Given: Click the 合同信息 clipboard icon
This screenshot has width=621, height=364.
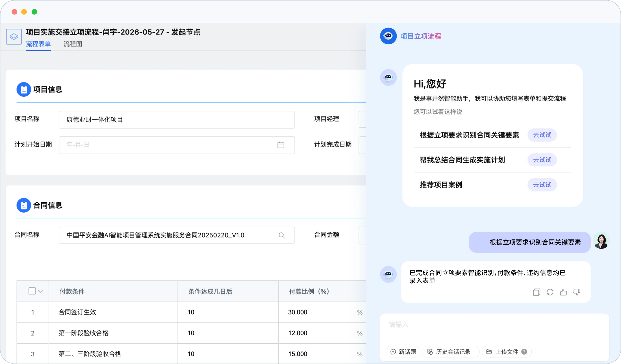Looking at the screenshot, I should click(x=24, y=205).
